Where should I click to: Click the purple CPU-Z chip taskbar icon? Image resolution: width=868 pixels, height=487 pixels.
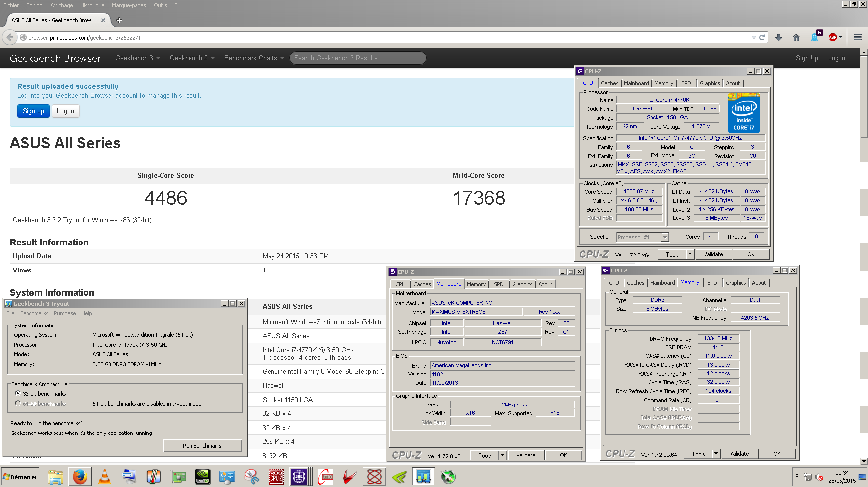[x=299, y=477]
